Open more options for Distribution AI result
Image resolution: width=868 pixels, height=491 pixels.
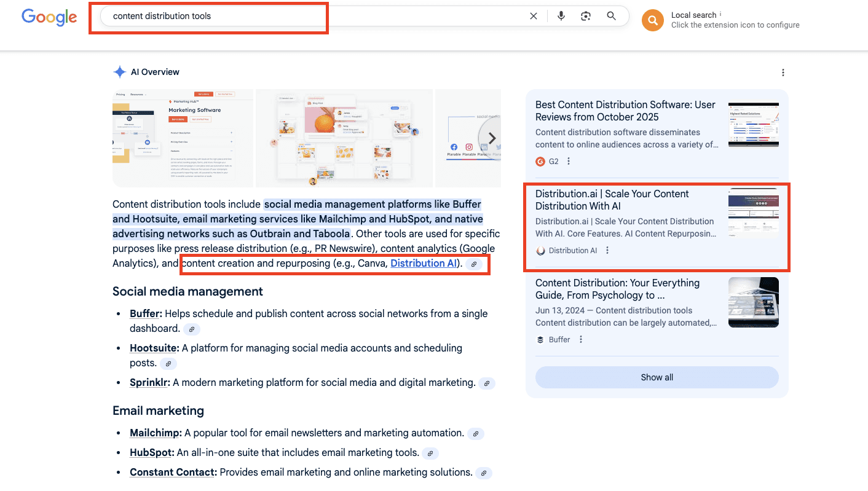click(607, 251)
